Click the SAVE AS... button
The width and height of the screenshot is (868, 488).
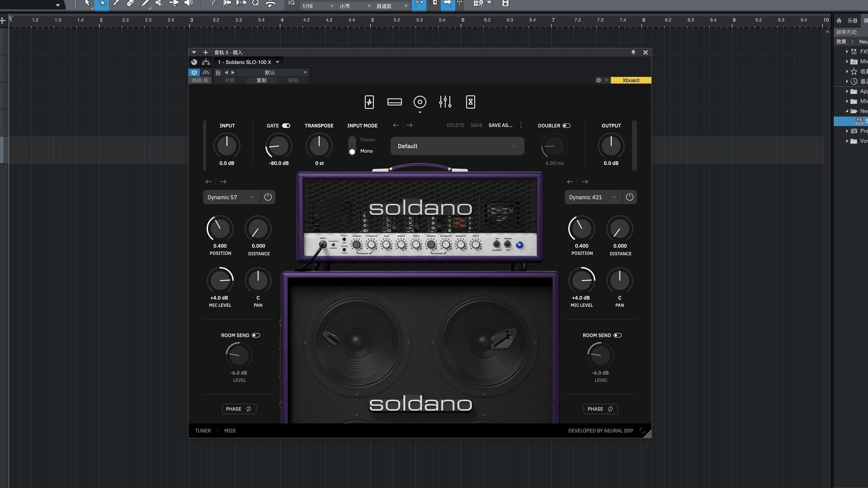coord(500,125)
